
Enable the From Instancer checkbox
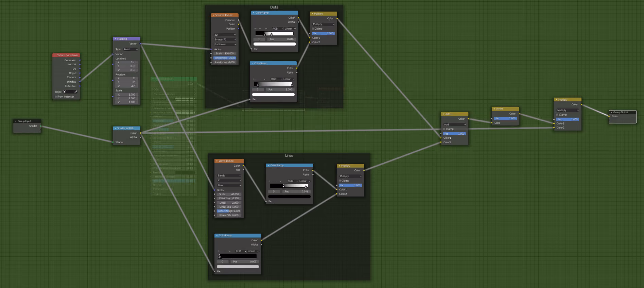pyautogui.click(x=56, y=97)
